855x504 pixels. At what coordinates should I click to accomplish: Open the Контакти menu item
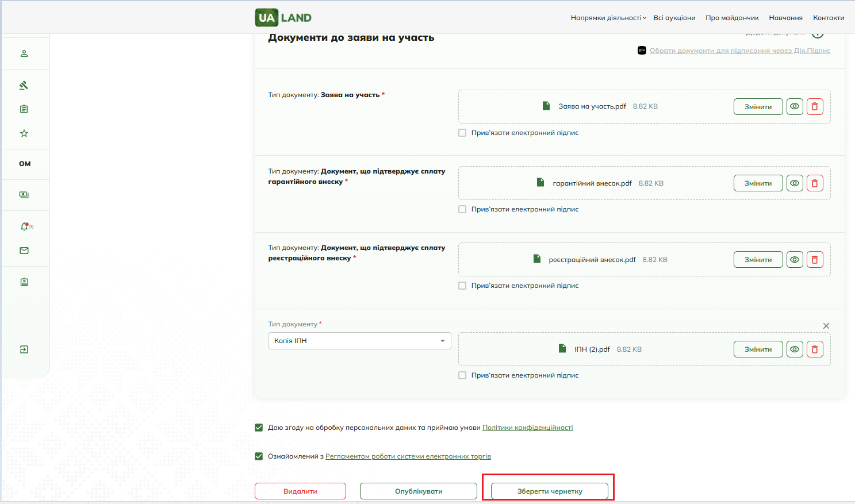(x=829, y=18)
